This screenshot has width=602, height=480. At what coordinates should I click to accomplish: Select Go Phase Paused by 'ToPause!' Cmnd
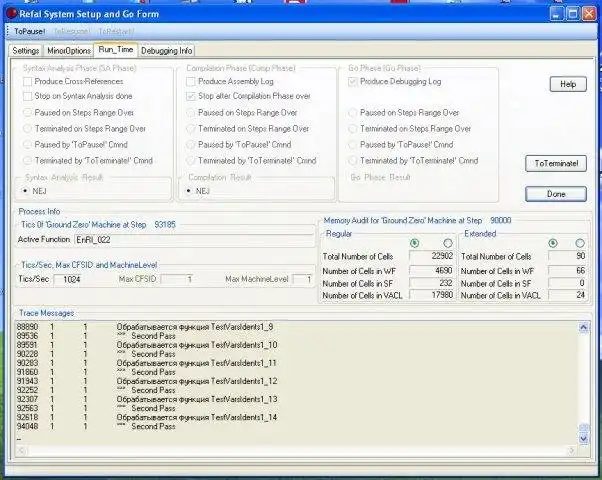point(352,145)
